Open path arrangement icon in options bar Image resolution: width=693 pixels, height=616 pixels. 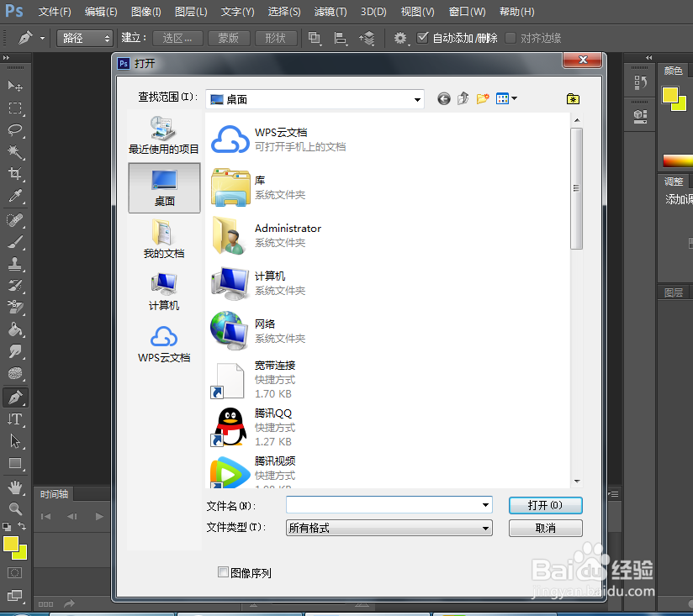coord(367,39)
